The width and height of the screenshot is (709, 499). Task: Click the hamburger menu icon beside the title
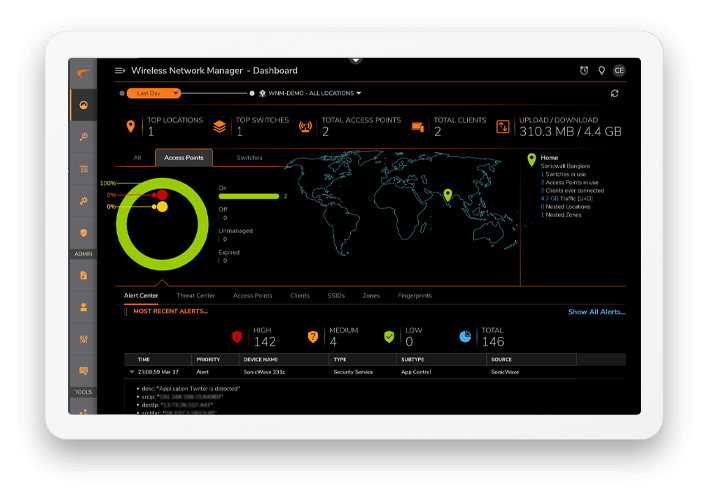(x=120, y=70)
